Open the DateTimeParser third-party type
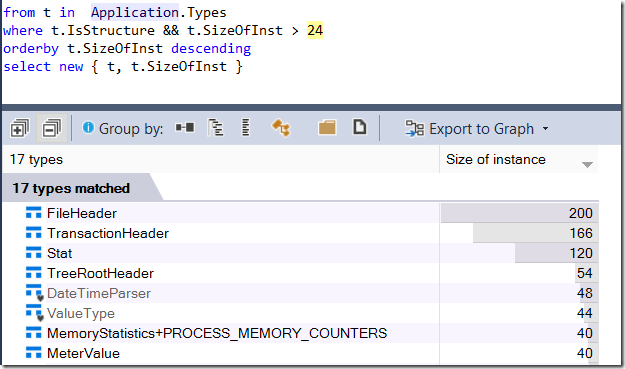 98,293
